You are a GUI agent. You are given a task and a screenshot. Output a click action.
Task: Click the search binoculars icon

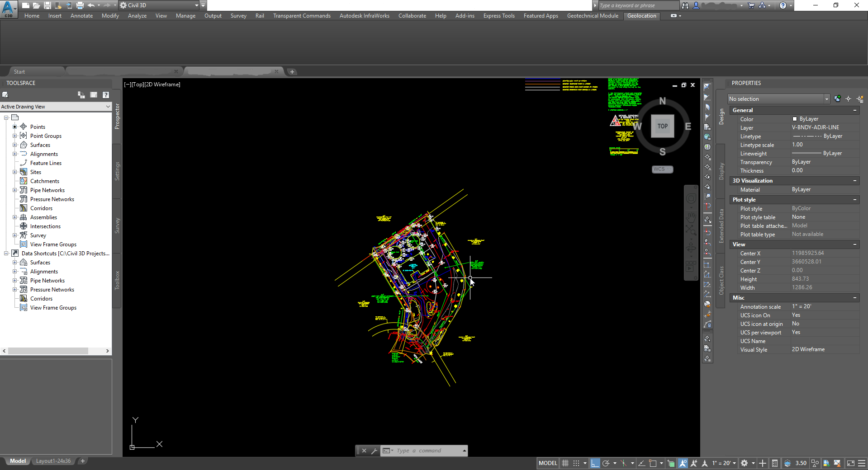[x=685, y=5]
